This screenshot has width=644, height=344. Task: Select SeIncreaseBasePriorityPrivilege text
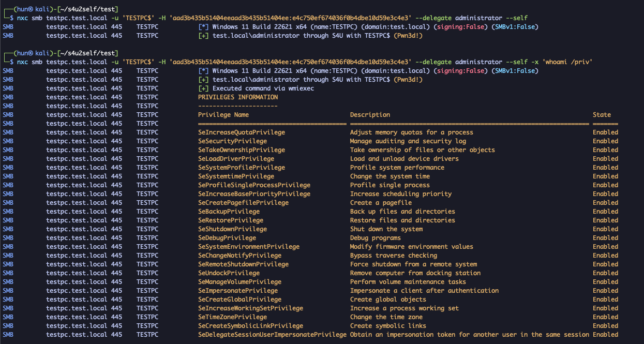click(x=254, y=194)
